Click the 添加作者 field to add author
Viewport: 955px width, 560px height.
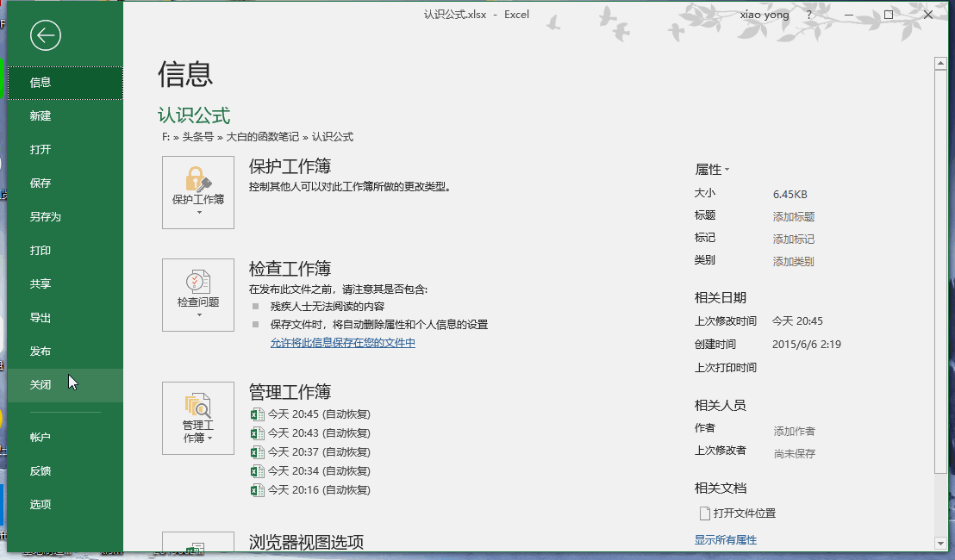[794, 432]
